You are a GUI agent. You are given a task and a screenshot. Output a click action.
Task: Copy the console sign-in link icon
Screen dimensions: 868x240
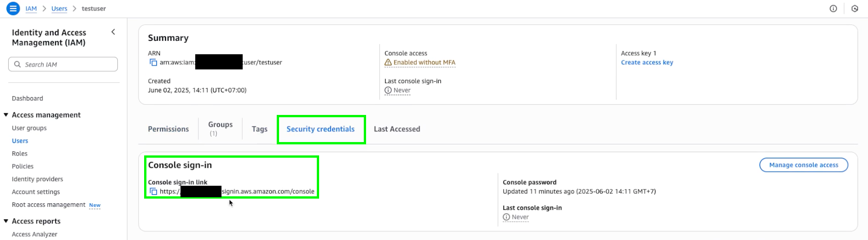pyautogui.click(x=153, y=191)
